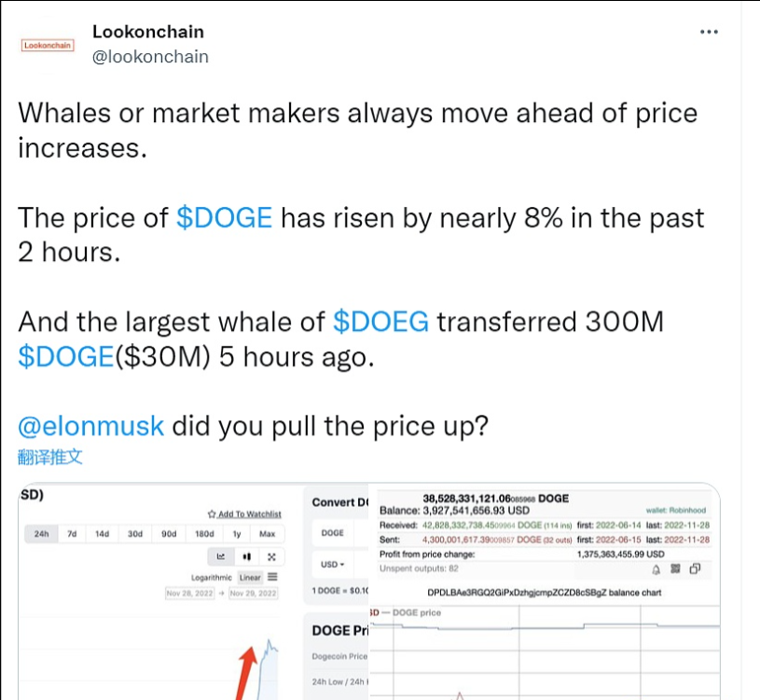Image resolution: width=760 pixels, height=700 pixels.
Task: Click the Add To Watchlist star
Action: click(212, 515)
